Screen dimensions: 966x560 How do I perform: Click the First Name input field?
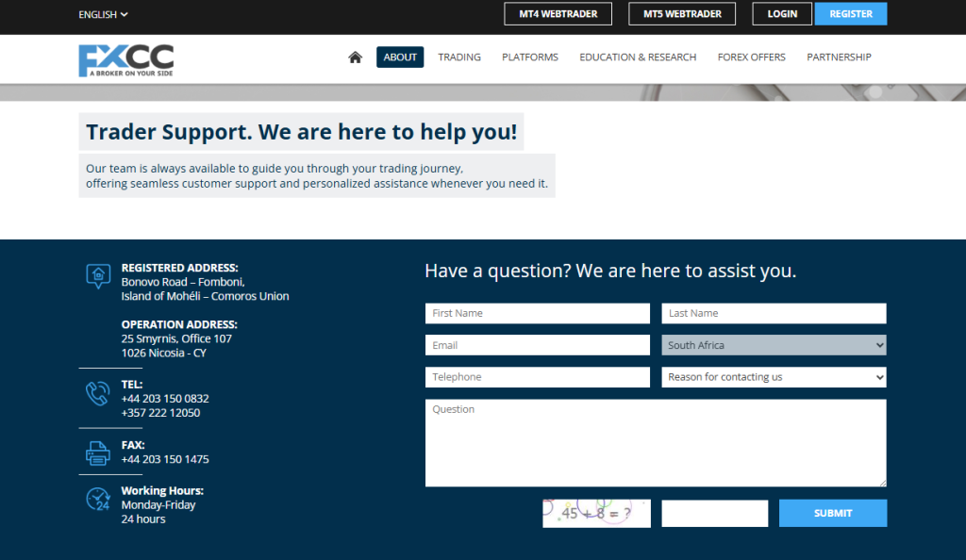[x=537, y=313]
